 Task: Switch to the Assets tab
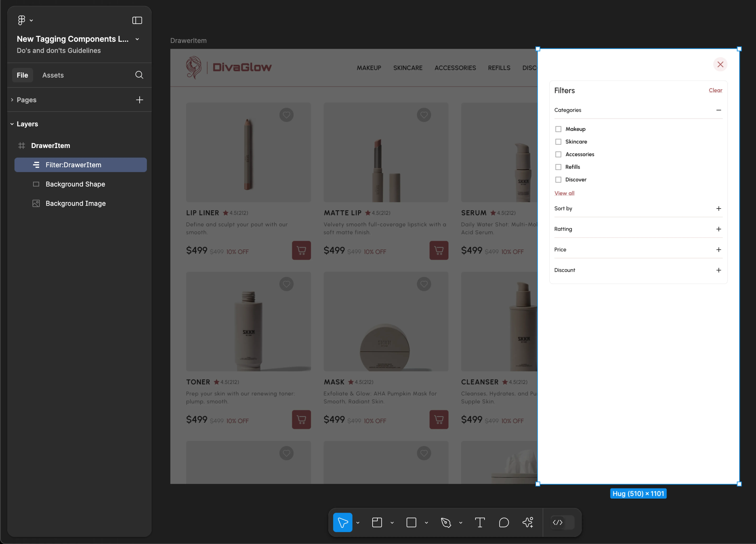(53, 75)
